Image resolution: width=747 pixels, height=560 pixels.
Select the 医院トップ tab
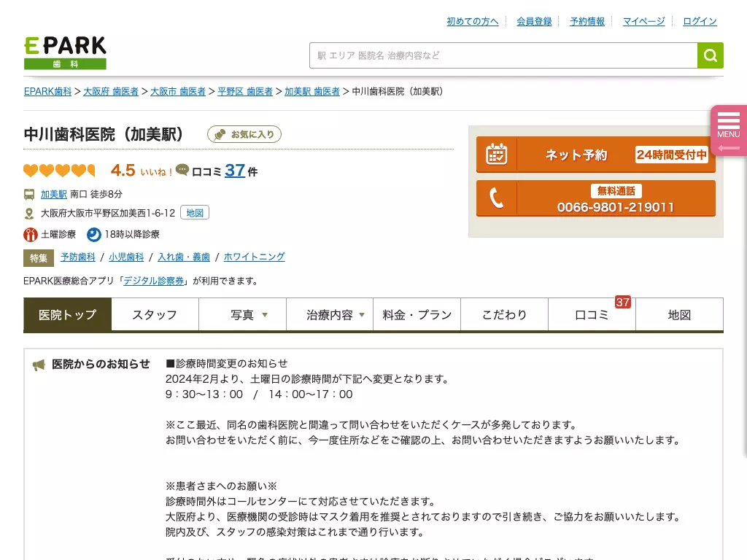tap(68, 314)
